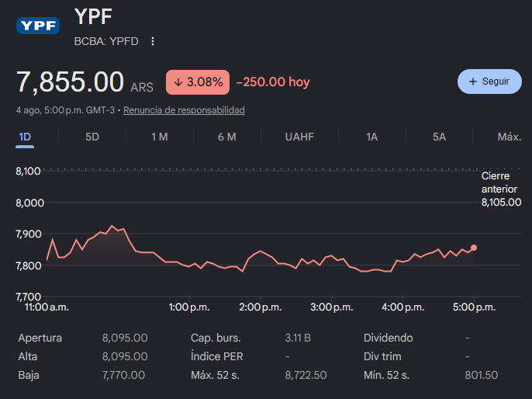532x399 pixels.
Task: View the 1A yearly chart
Action: 372,137
